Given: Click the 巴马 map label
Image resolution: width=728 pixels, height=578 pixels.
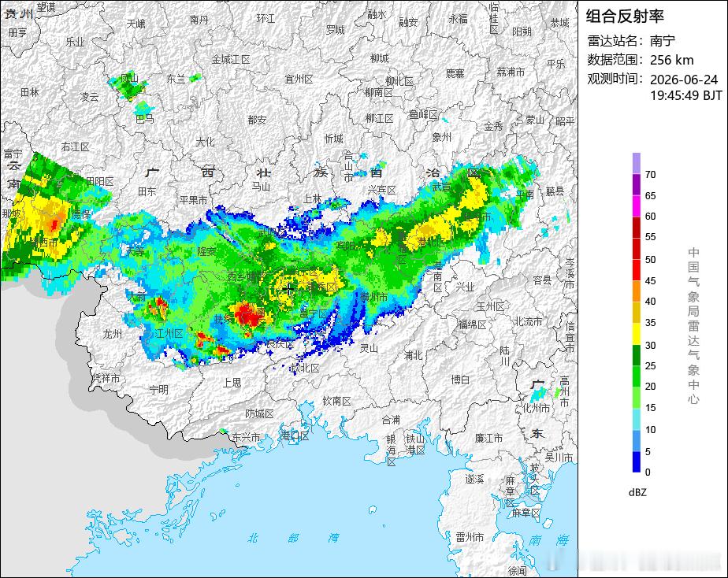Looking at the screenshot, I should 144,119.
